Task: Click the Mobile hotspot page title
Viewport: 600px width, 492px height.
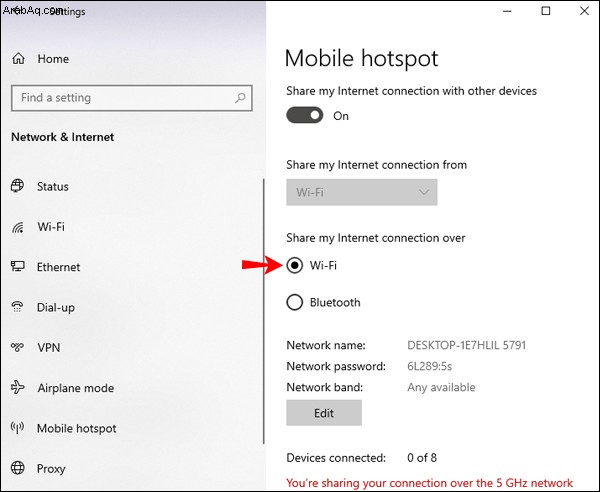Action: pos(361,59)
